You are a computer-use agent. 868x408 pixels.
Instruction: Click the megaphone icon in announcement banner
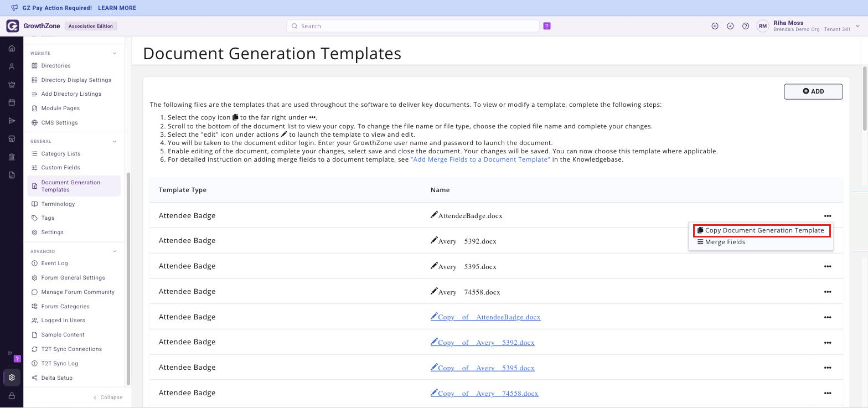coord(14,8)
